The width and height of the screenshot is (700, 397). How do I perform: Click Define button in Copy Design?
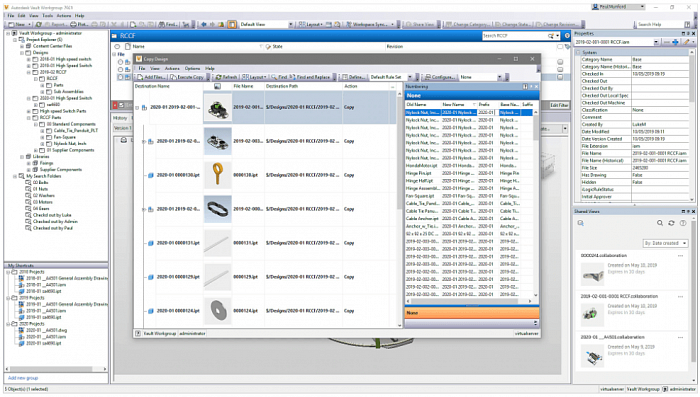pos(353,77)
